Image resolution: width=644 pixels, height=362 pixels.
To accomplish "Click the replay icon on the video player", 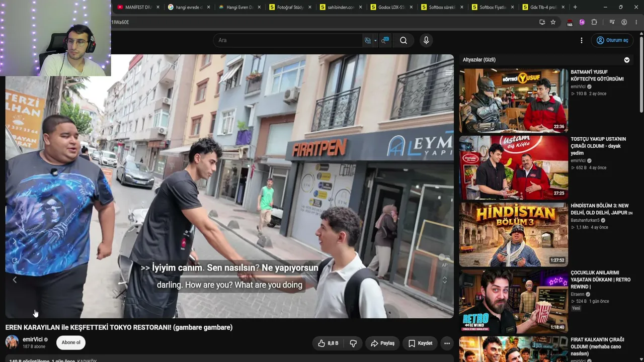I will [x=15, y=260].
